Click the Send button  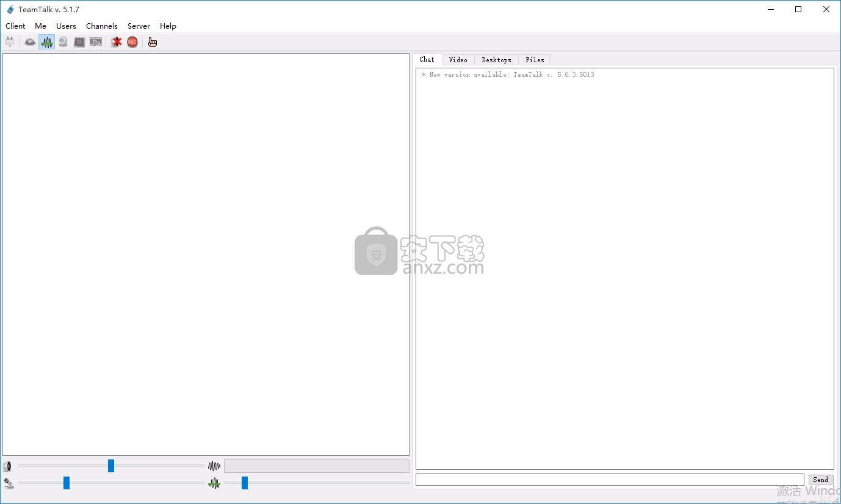821,480
